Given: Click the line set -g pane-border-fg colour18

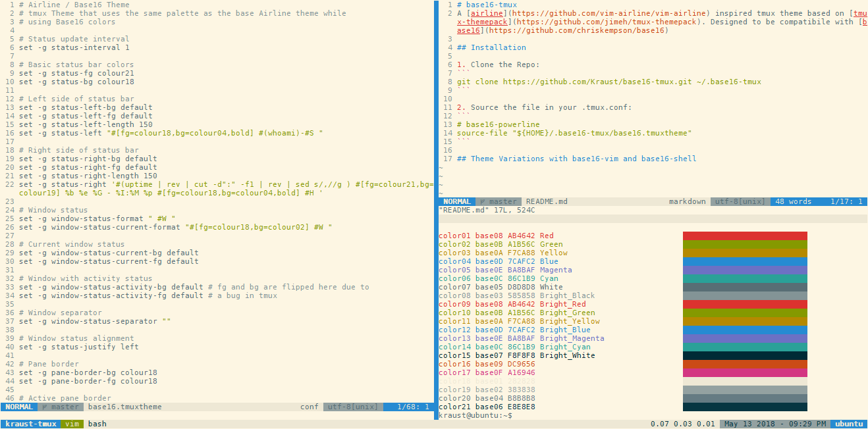Looking at the screenshot, I should (88, 381).
